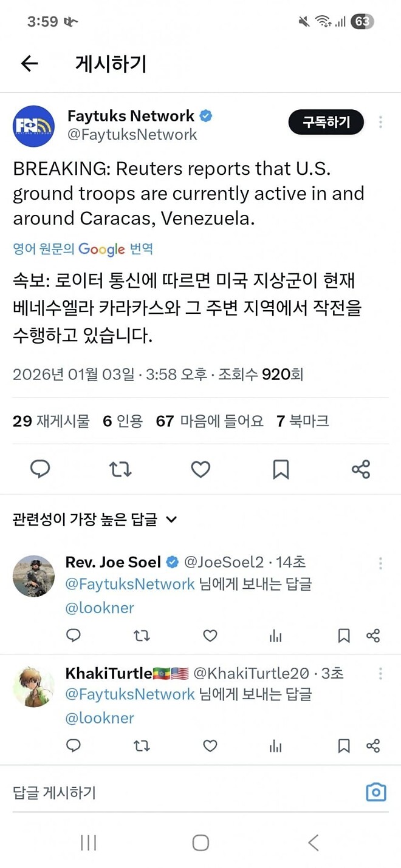Open more options on KhakiTurtle's reply

point(380,673)
